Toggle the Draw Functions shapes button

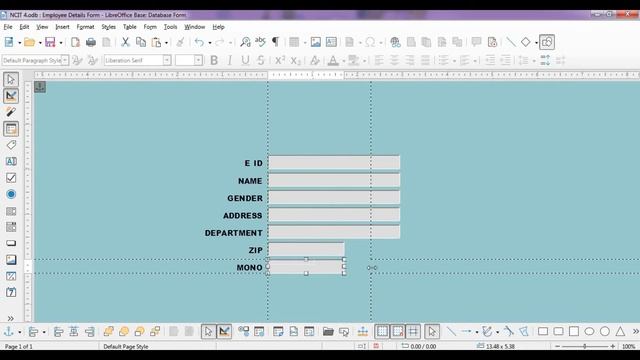(547, 42)
